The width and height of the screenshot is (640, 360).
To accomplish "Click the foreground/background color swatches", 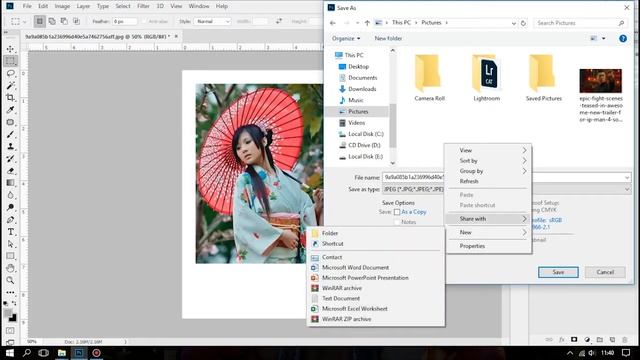I will pos(10,315).
